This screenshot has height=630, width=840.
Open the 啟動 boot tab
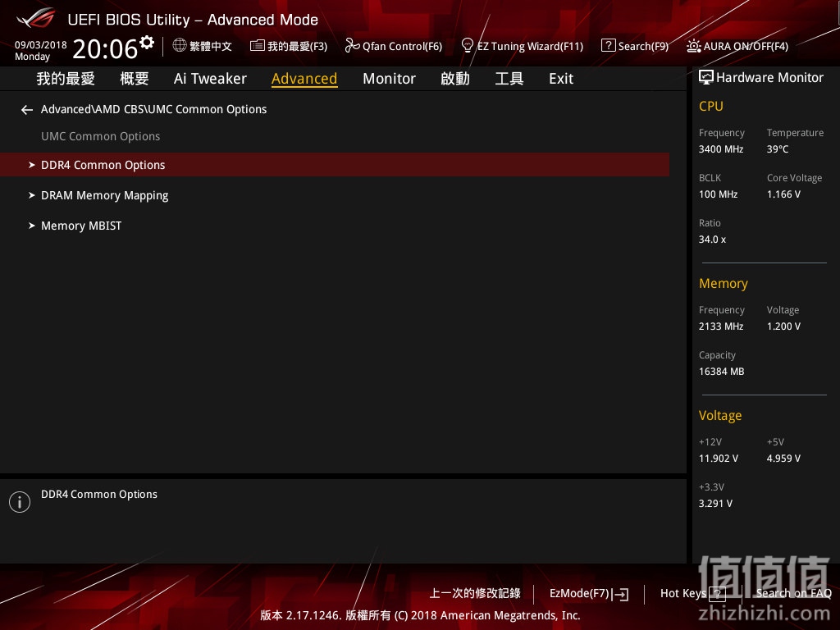tap(454, 79)
